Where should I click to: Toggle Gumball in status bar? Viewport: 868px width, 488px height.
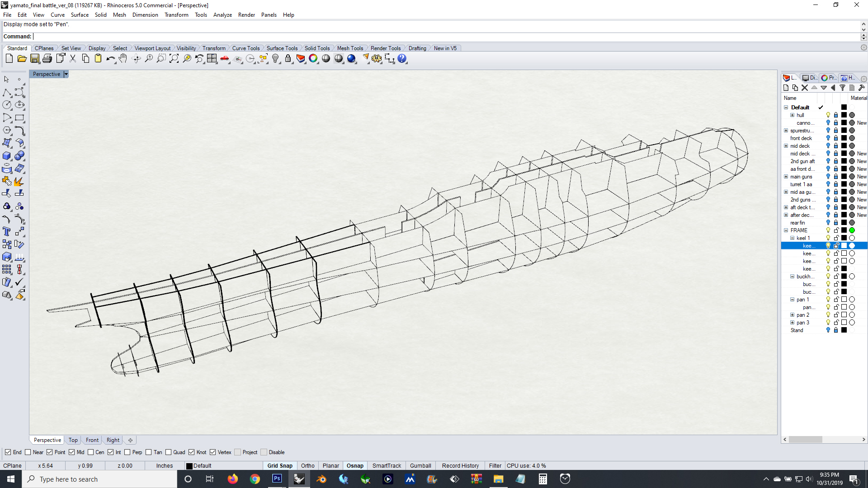420,466
